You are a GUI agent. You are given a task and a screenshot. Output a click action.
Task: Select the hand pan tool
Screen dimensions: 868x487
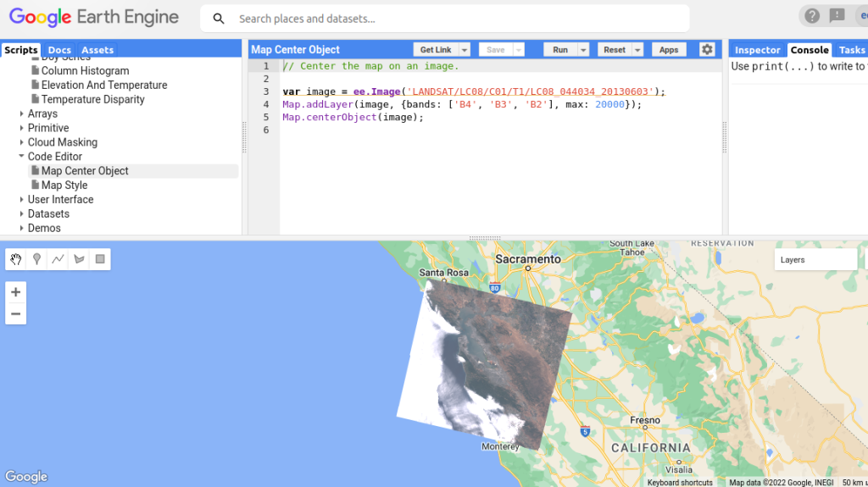point(15,259)
